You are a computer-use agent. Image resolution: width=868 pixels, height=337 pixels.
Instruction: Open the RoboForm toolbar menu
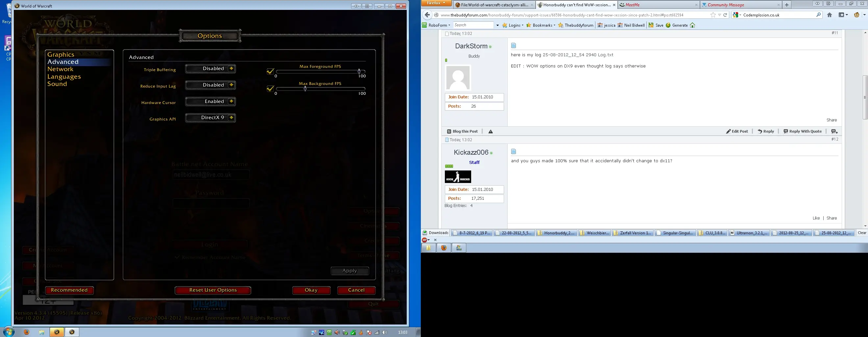[x=436, y=25]
